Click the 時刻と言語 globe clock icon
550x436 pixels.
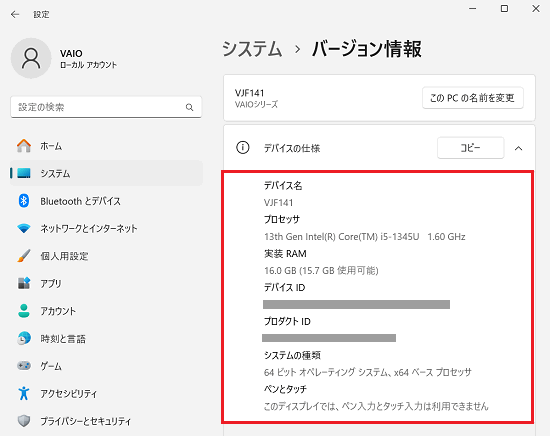pos(24,338)
